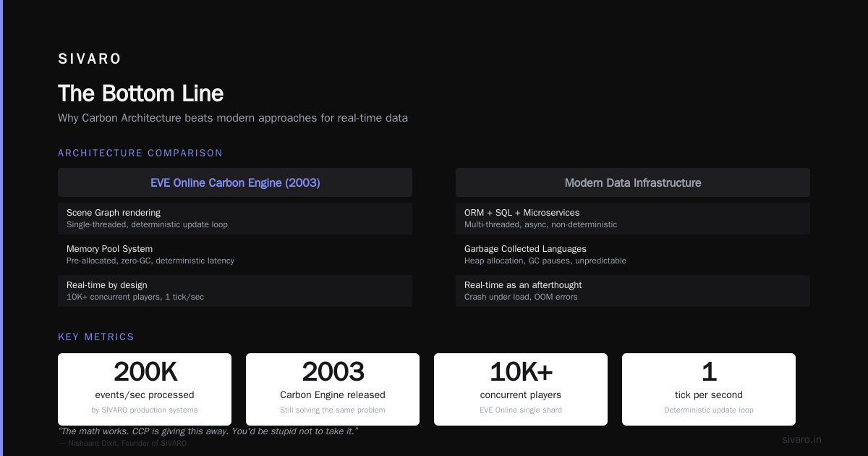This screenshot has height=456, width=868.
Task: Click 'concurrent players' metric label
Action: click(x=521, y=395)
